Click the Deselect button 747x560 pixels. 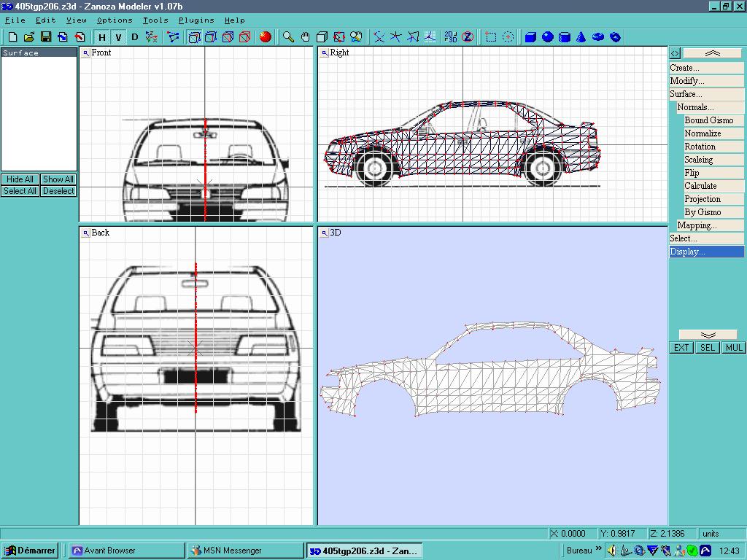pyautogui.click(x=58, y=191)
